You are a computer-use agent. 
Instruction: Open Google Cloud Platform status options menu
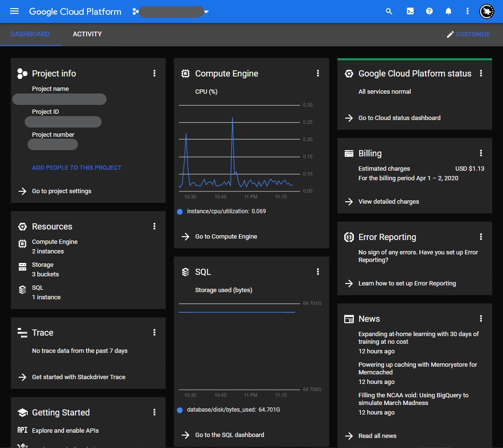click(481, 74)
